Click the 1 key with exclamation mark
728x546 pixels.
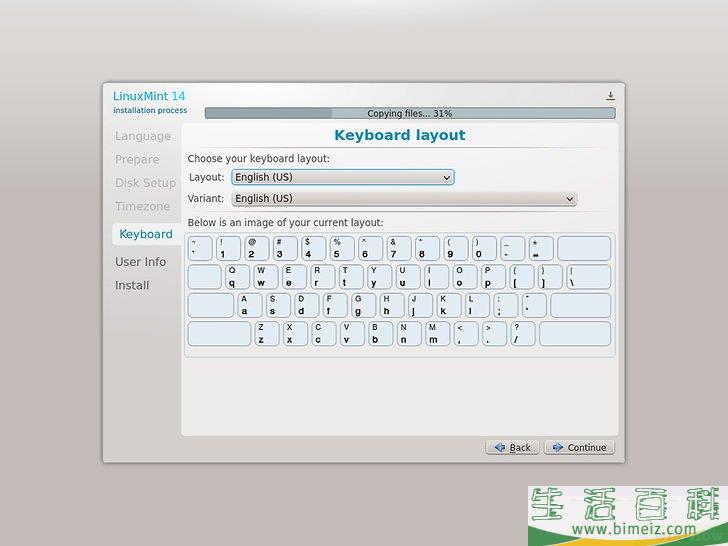click(x=228, y=248)
